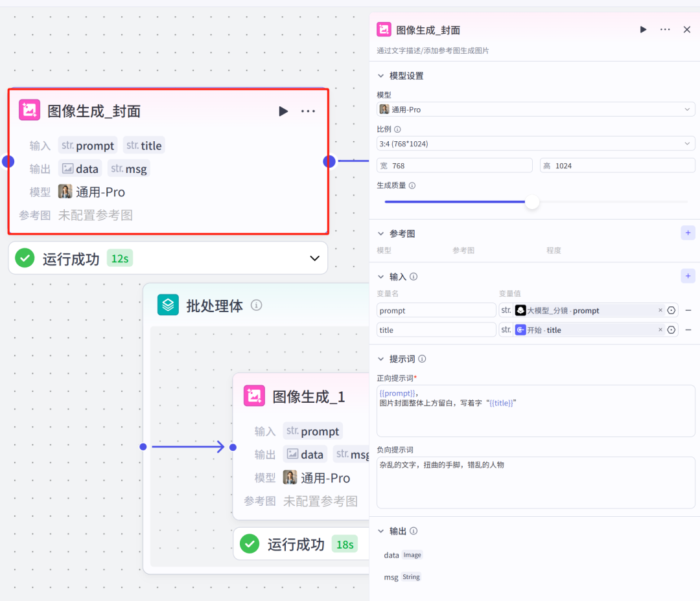The image size is (700, 601).
Task: Click the 开始 node icon in title variable value
Action: (x=519, y=329)
